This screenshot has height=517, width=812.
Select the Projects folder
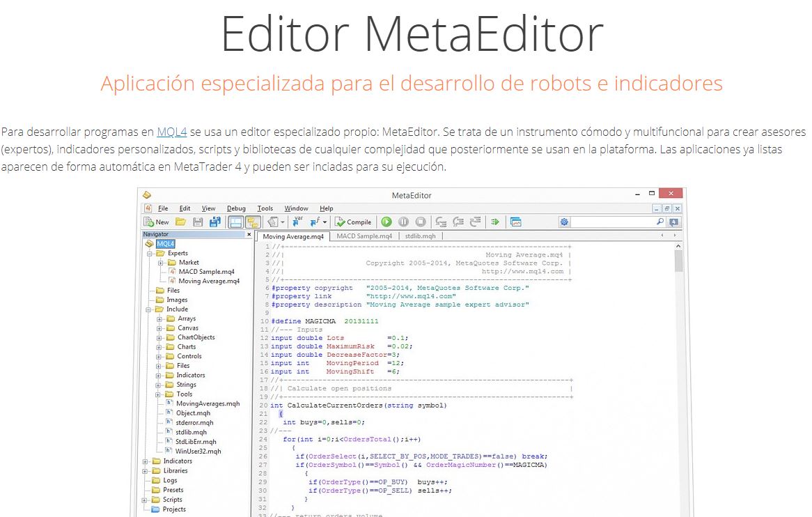tap(174, 509)
